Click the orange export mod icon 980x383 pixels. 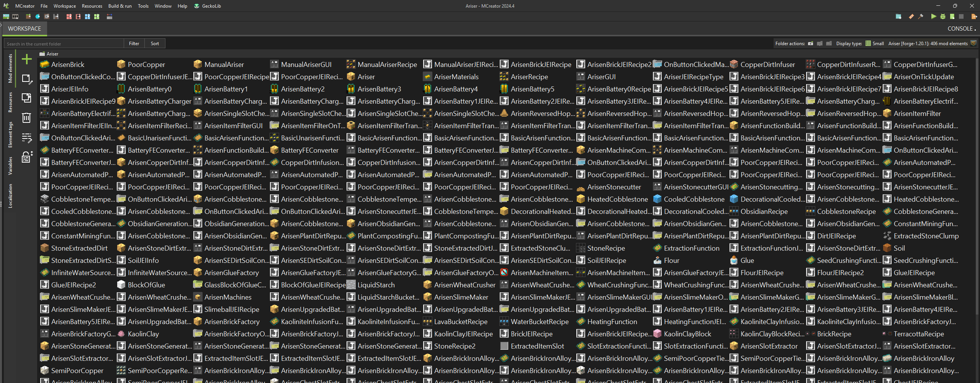(974, 16)
